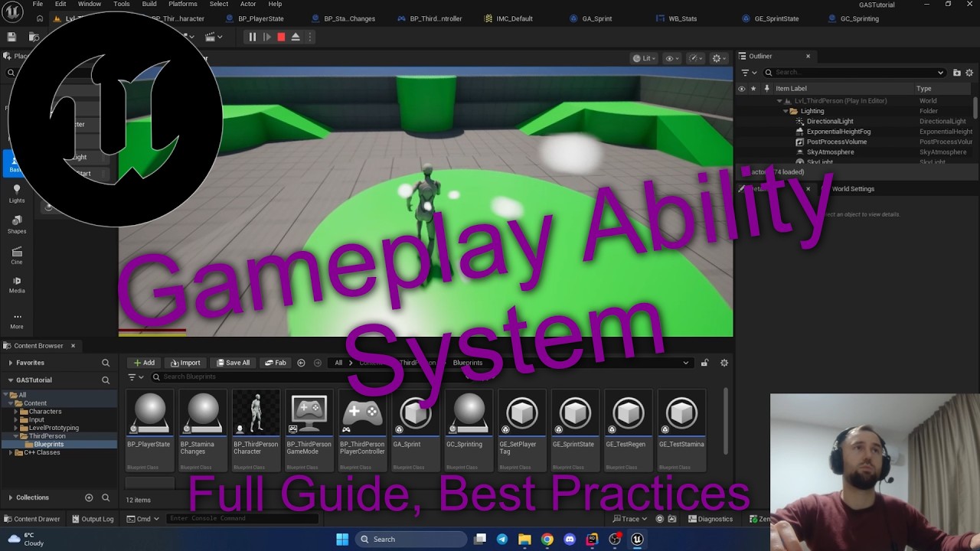The image size is (980, 551).
Task: Expand the Collections section
Action: point(11,497)
